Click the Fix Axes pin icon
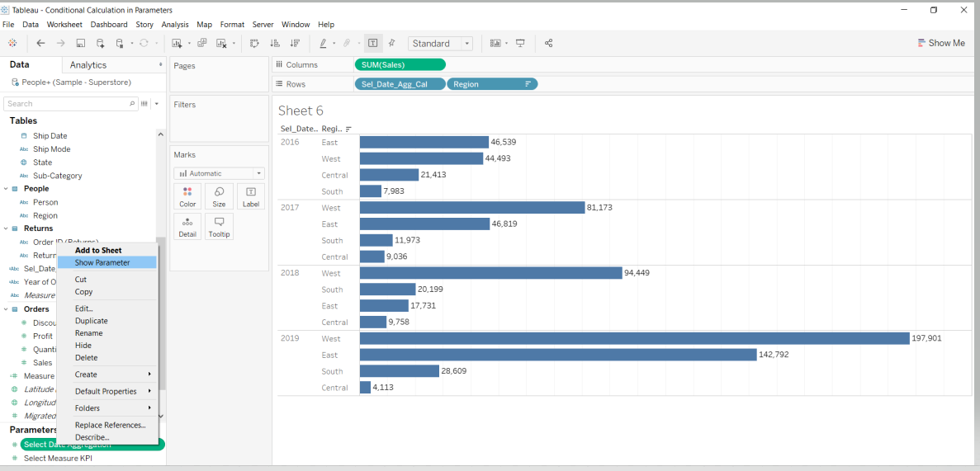Viewport: 980px width, 471px height. (392, 43)
